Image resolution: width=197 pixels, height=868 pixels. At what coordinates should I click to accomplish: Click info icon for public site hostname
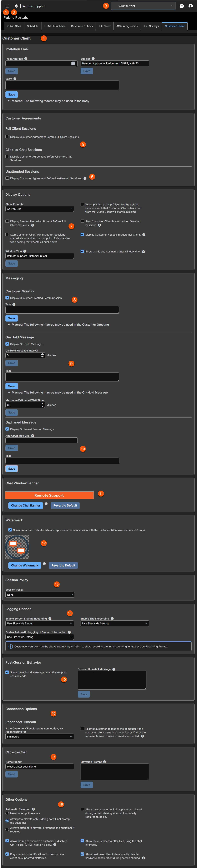[x=143, y=252]
